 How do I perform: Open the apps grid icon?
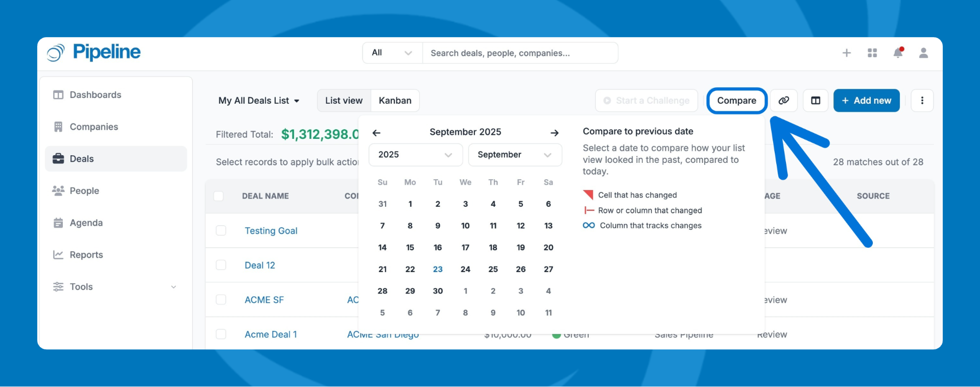(x=872, y=53)
